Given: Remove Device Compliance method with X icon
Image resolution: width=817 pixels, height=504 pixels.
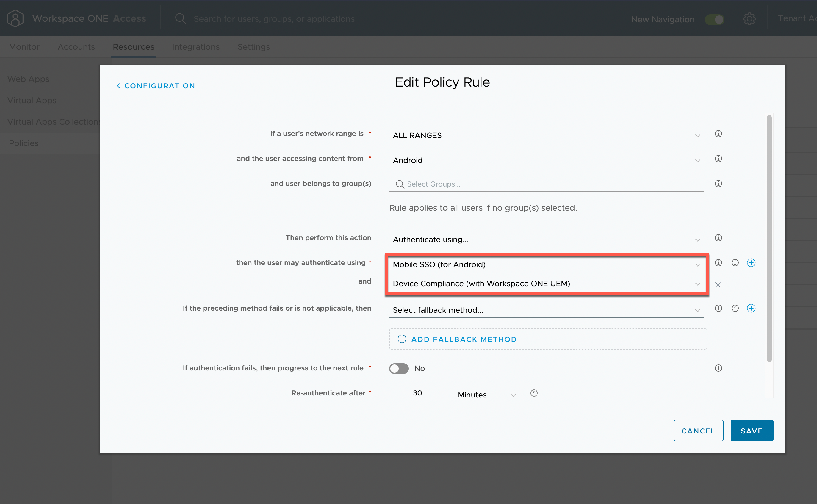Looking at the screenshot, I should [718, 285].
